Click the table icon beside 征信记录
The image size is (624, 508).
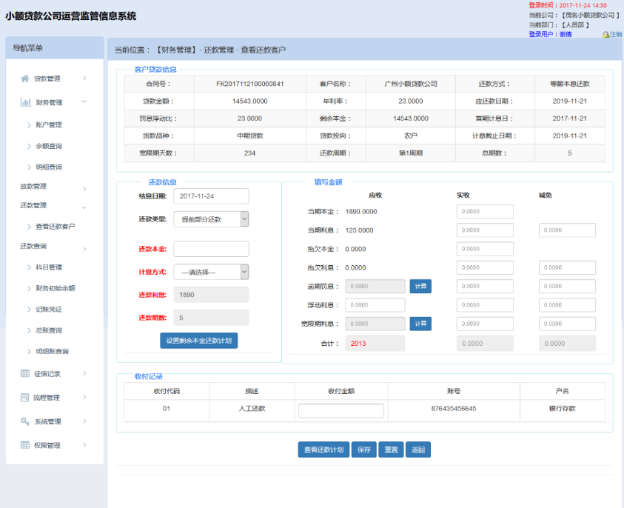[25, 373]
